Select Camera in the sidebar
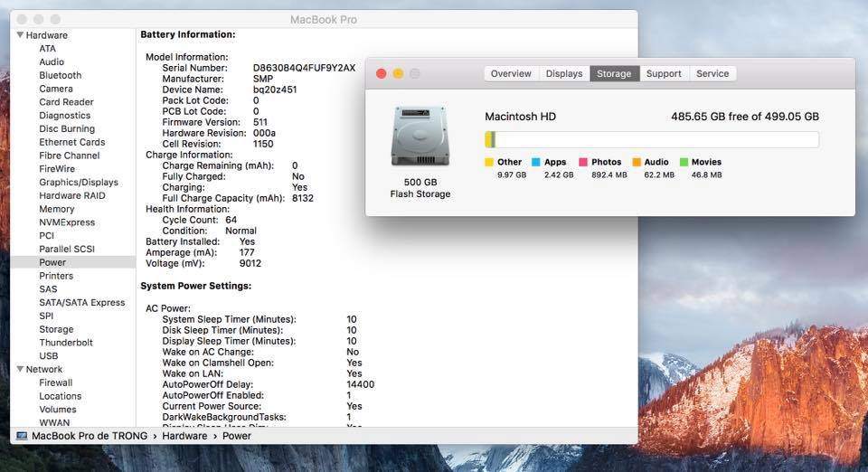This screenshot has height=472, width=868. (56, 89)
